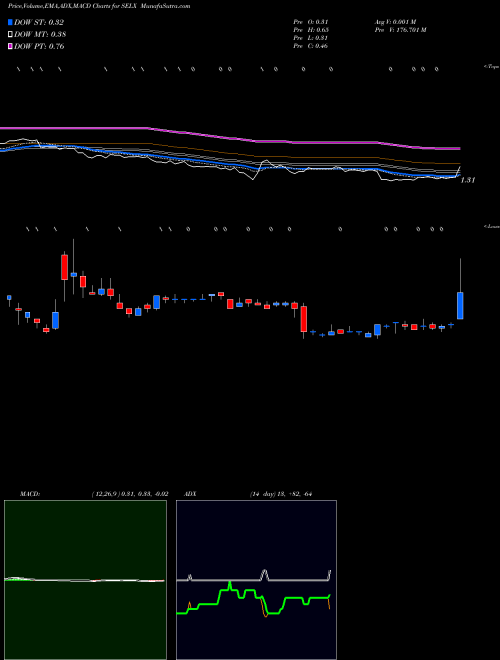
Task: Click the magenta DOW PT legend swatch
Action: (10, 46)
